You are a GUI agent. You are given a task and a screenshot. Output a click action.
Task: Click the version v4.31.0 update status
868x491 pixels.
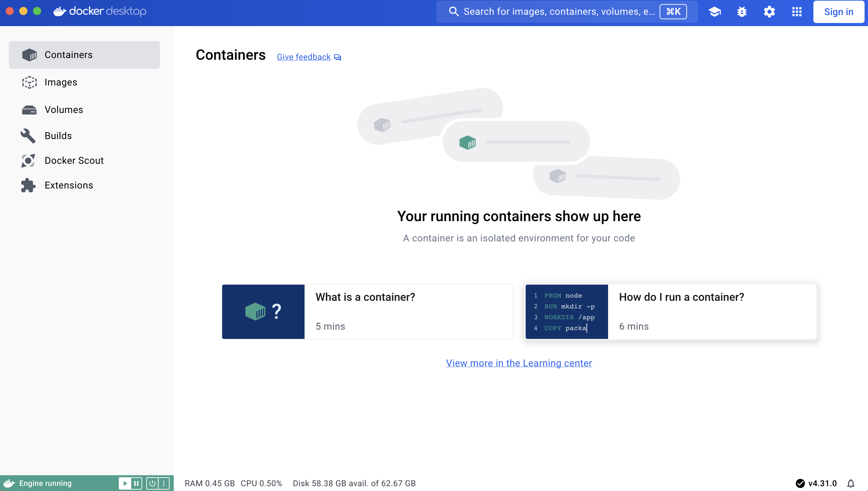(x=816, y=483)
